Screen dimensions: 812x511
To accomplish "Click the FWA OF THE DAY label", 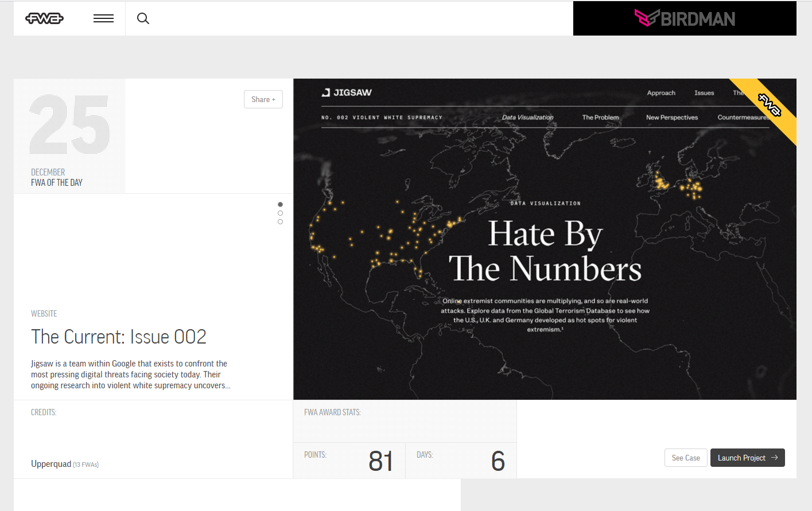I will (x=57, y=182).
